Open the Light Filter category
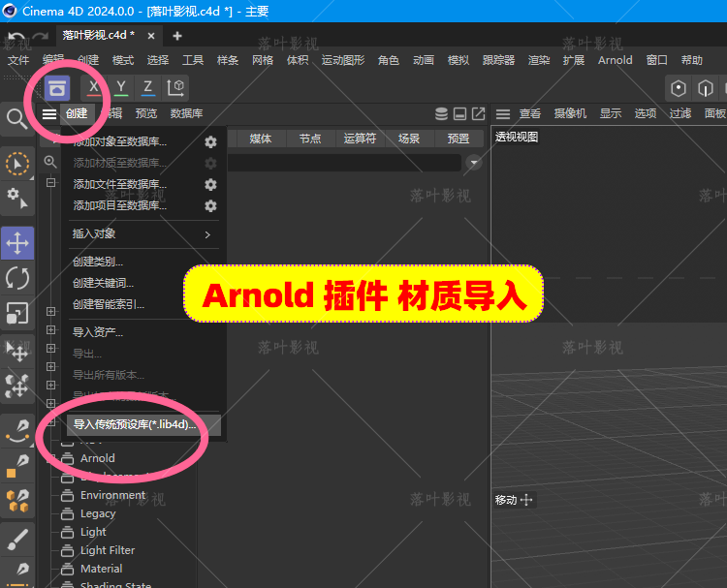This screenshot has height=588, width=727. (108, 550)
